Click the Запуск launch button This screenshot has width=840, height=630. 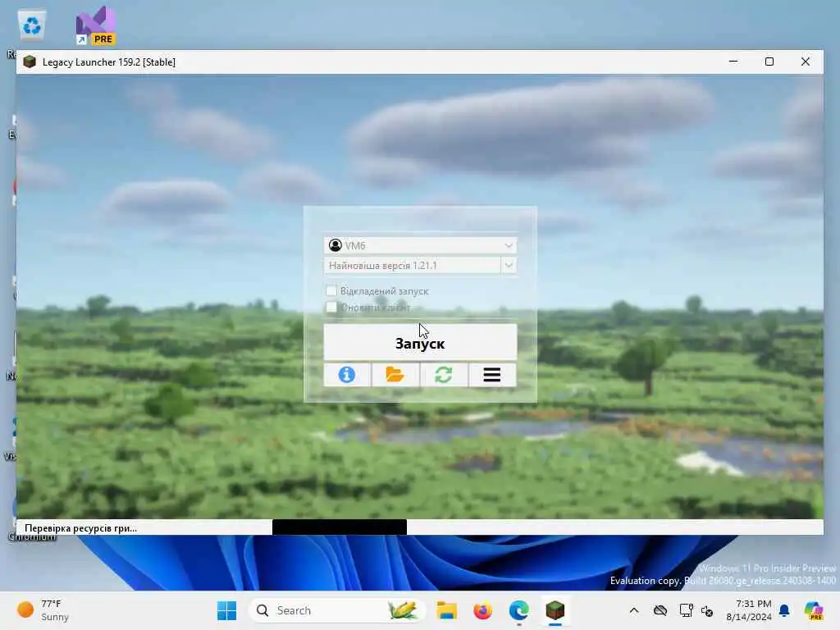[x=420, y=342]
